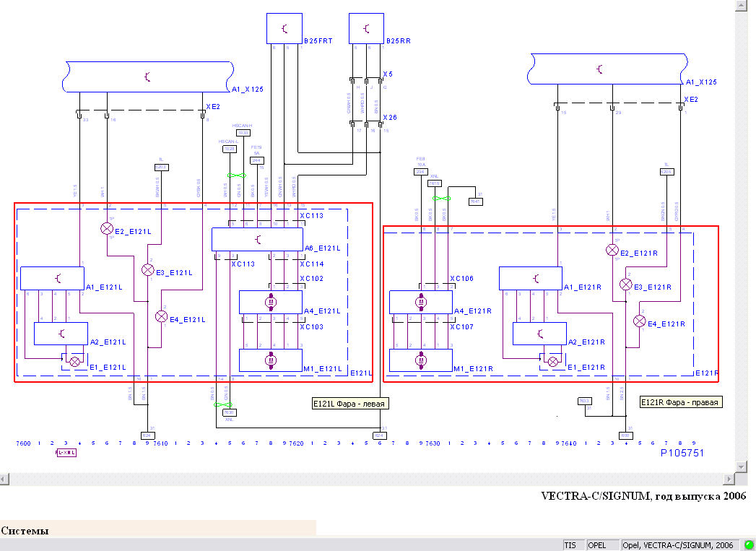Click the horizontal scrollbar track
The width and height of the screenshot is (756, 551).
(366, 479)
